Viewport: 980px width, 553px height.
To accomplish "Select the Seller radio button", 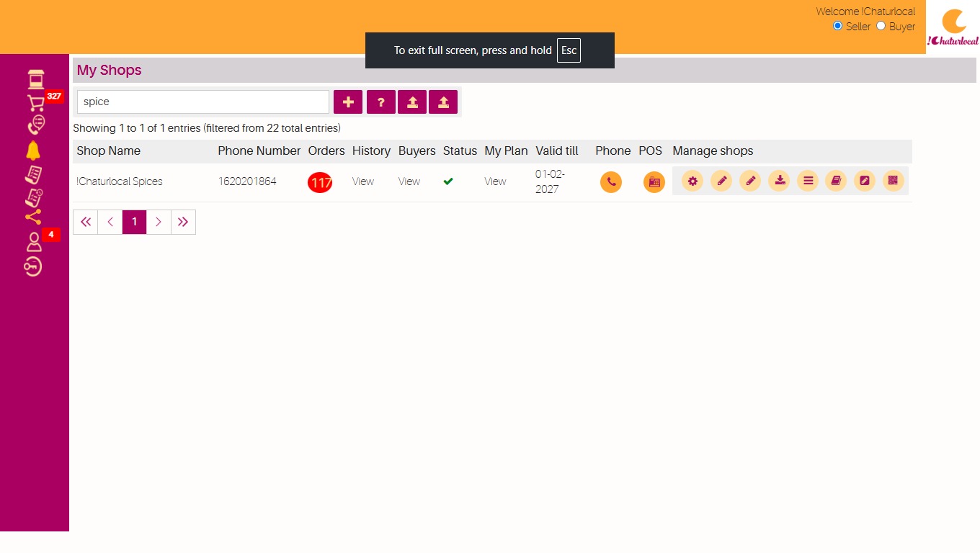I will coord(837,26).
